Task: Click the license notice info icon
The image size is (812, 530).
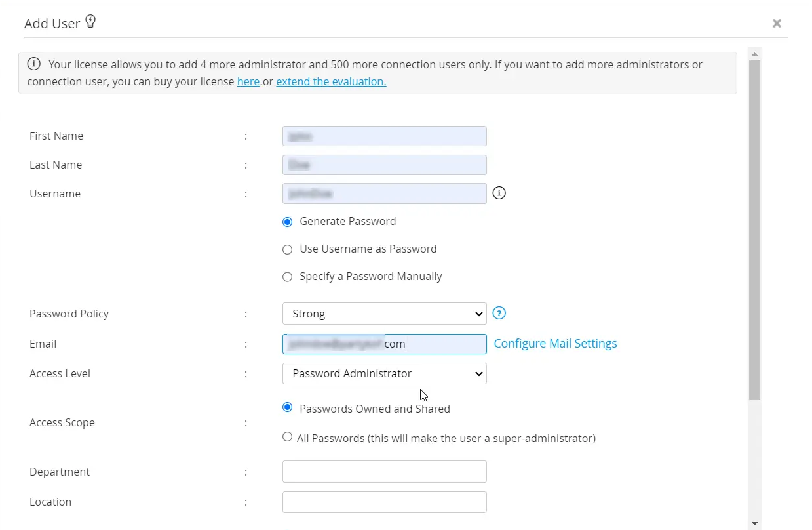Action: point(34,64)
